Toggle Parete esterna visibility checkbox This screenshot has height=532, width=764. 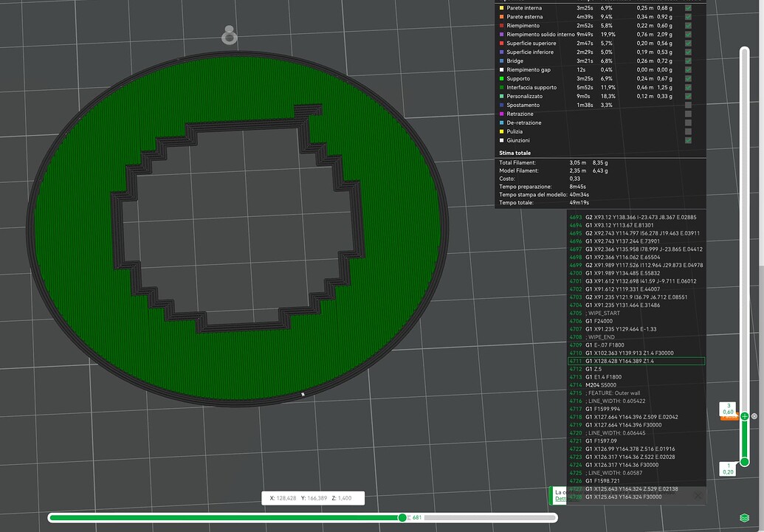(x=688, y=16)
